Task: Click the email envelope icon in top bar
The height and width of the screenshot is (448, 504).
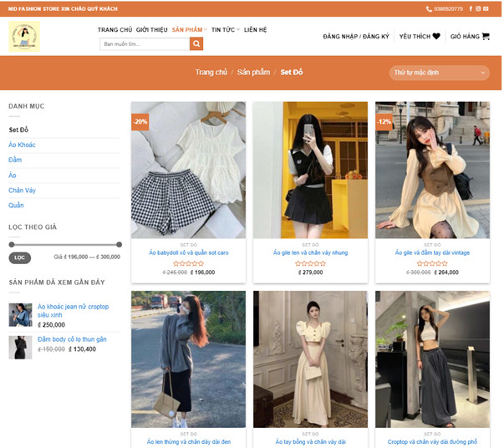Action: click(x=486, y=8)
